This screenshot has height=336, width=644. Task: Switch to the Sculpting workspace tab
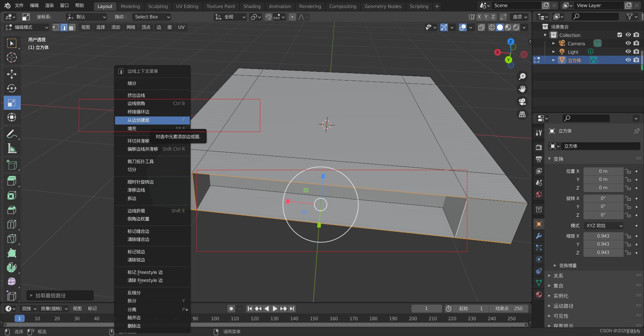click(x=158, y=6)
